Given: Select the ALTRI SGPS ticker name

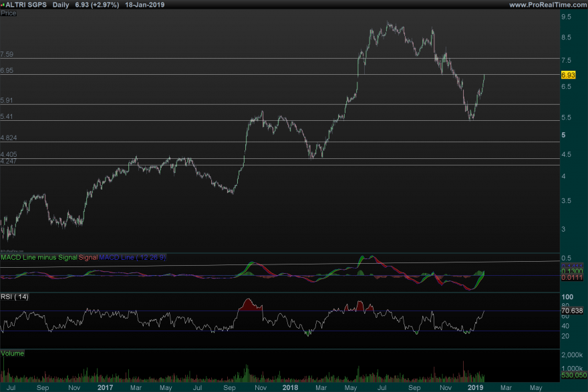Looking at the screenshot, I should click(x=26, y=5).
